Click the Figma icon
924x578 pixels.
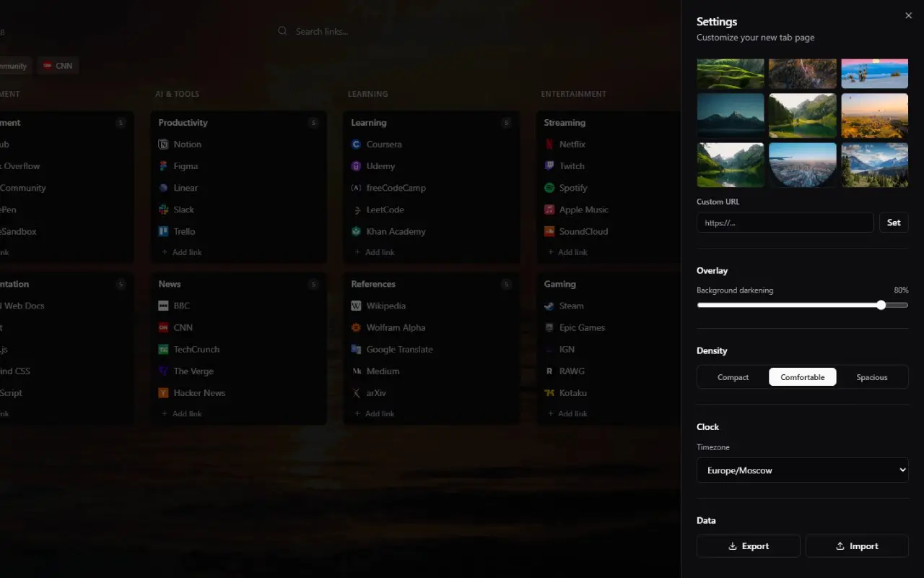[163, 166]
